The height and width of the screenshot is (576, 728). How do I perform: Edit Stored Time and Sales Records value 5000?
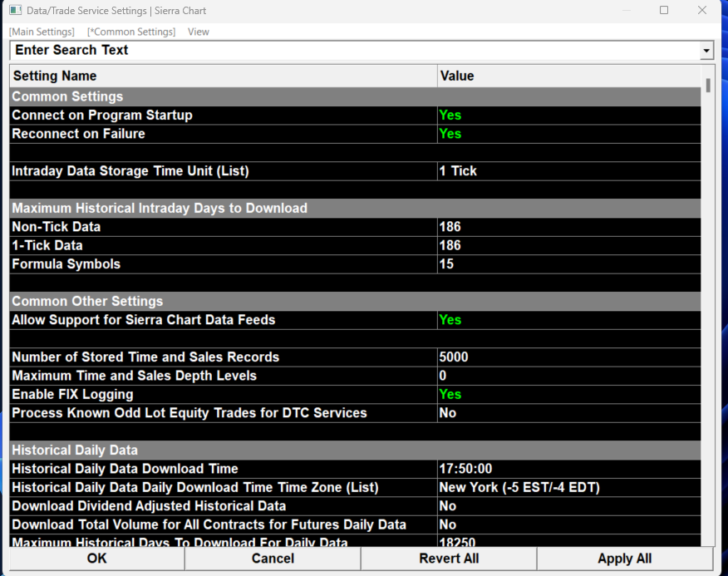pyautogui.click(x=568, y=357)
